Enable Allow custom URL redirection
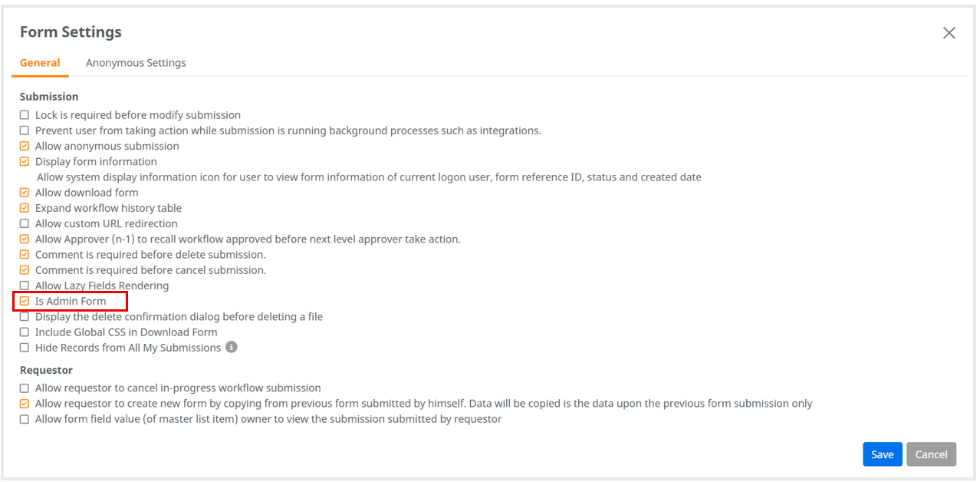Viewport: 980px width, 482px height. 24,223
